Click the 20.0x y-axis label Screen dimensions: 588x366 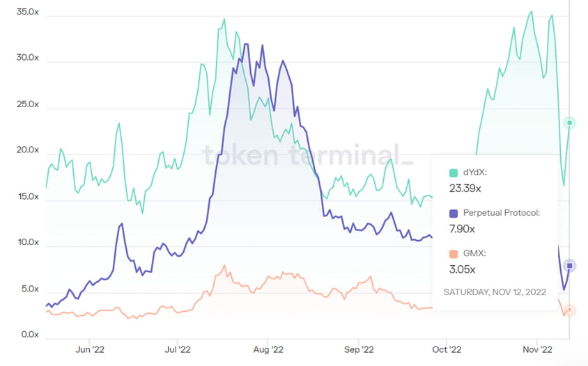pos(27,150)
